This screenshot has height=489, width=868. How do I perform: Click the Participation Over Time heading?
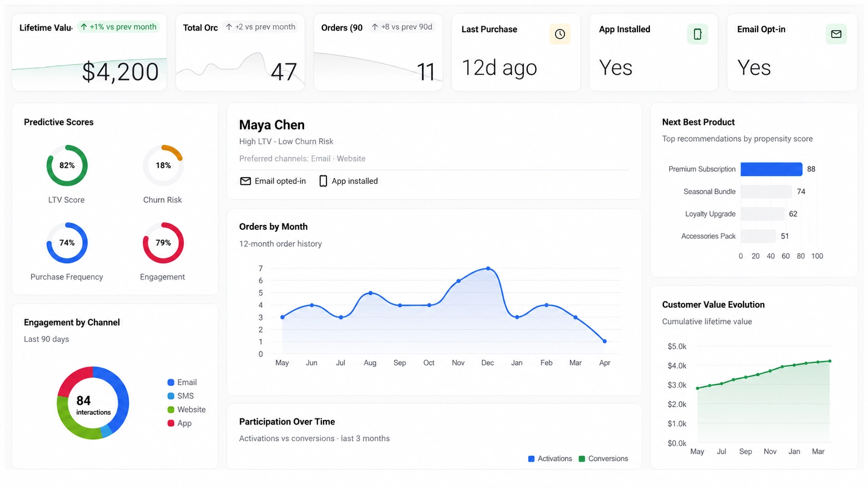coord(287,421)
